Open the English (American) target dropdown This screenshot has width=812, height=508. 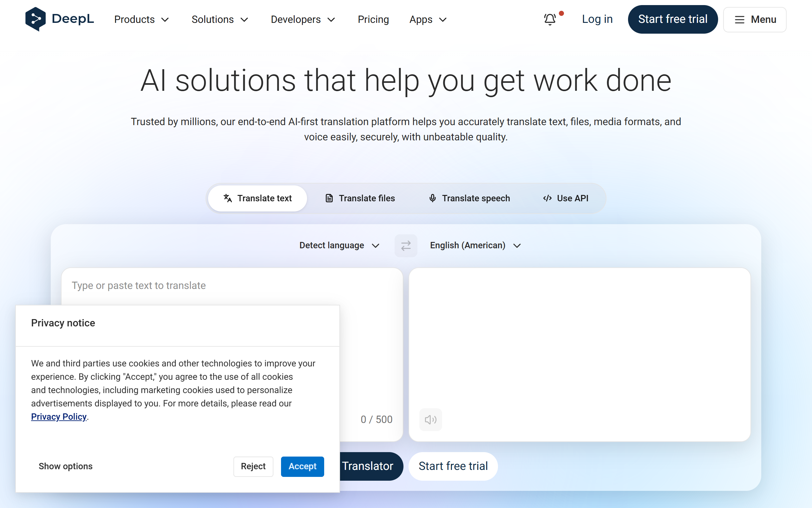tap(475, 246)
